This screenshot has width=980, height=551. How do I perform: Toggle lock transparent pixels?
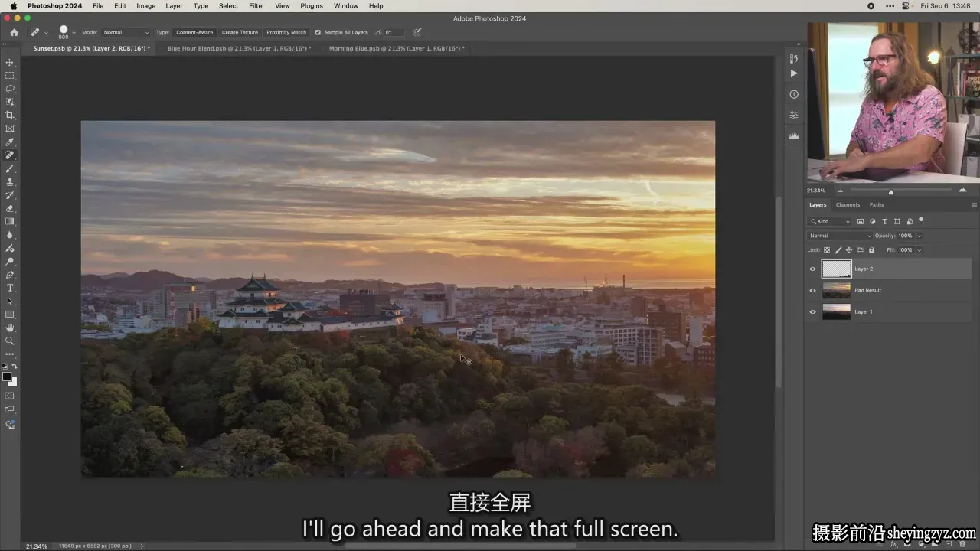[x=827, y=249]
